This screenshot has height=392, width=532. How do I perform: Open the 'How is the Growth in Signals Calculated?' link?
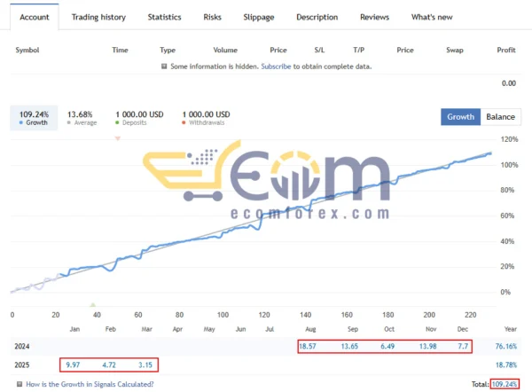click(90, 384)
